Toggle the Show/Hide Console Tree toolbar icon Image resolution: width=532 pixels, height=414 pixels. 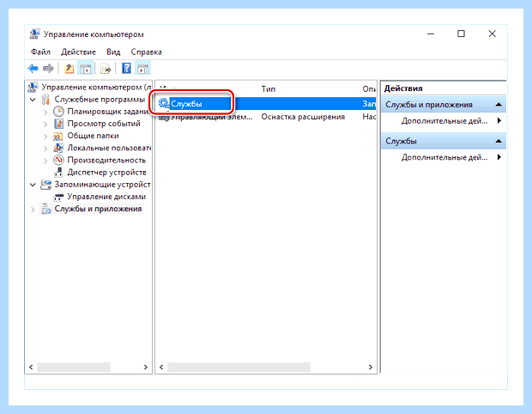point(85,69)
